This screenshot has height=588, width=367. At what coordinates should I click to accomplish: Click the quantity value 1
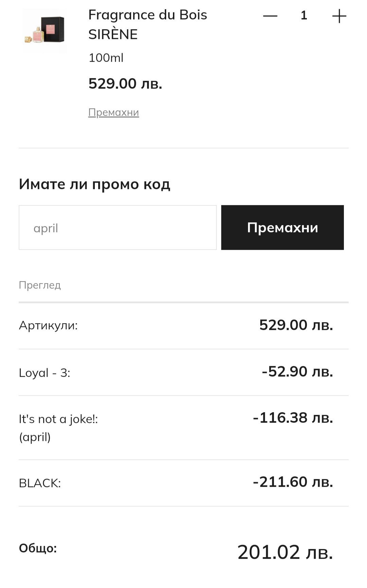(304, 16)
